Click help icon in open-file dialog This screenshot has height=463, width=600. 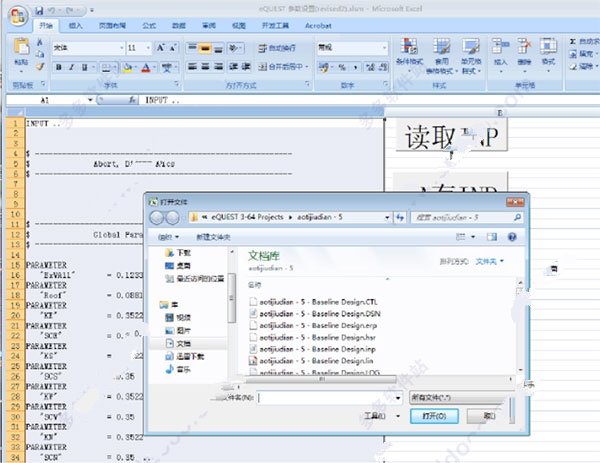pyautogui.click(x=512, y=237)
